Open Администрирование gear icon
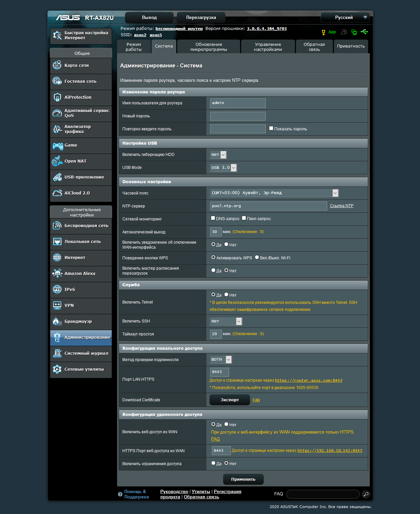 pyautogui.click(x=57, y=337)
